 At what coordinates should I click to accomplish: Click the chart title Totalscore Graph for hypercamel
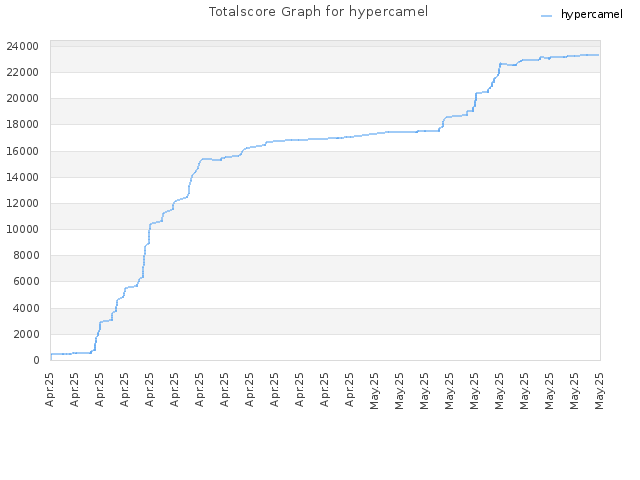coord(318,12)
